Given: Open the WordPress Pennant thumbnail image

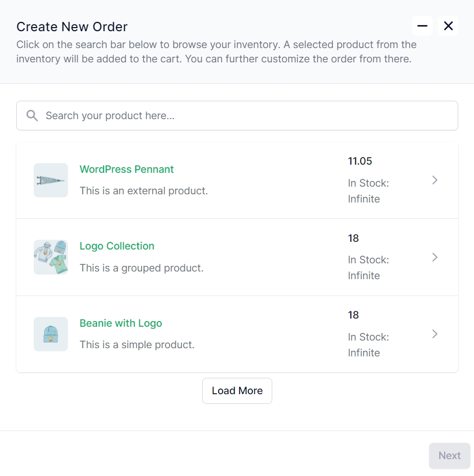Looking at the screenshot, I should coord(51,180).
